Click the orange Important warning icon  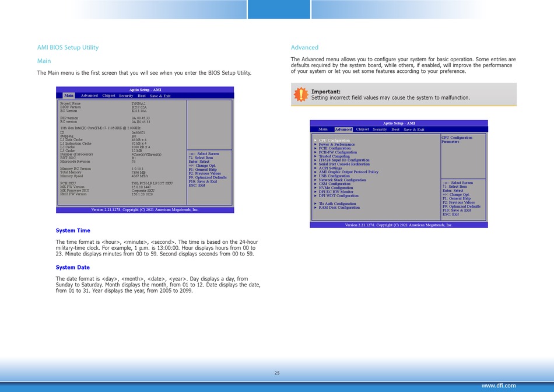(x=301, y=94)
